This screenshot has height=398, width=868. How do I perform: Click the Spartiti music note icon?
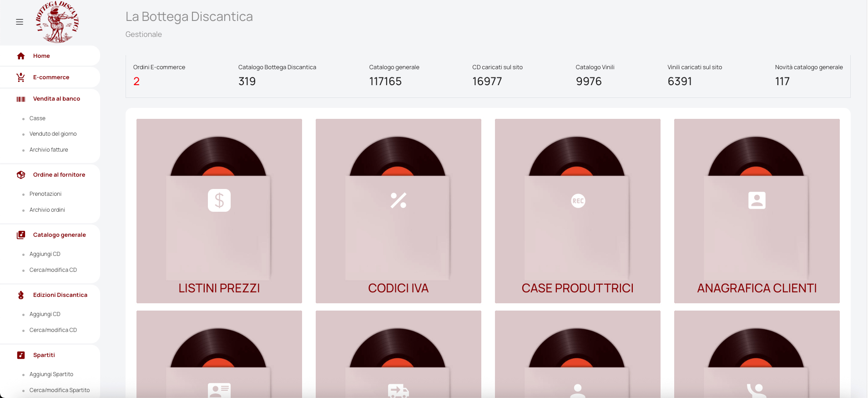(21, 355)
